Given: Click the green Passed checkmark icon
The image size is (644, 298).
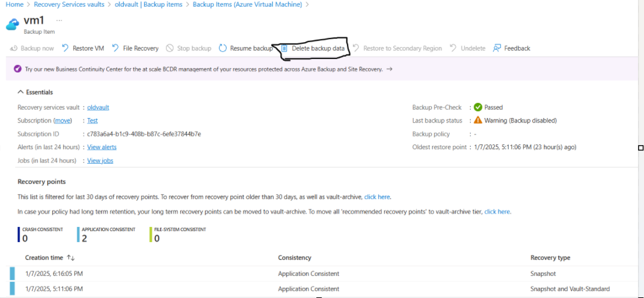Looking at the screenshot, I should tap(477, 107).
